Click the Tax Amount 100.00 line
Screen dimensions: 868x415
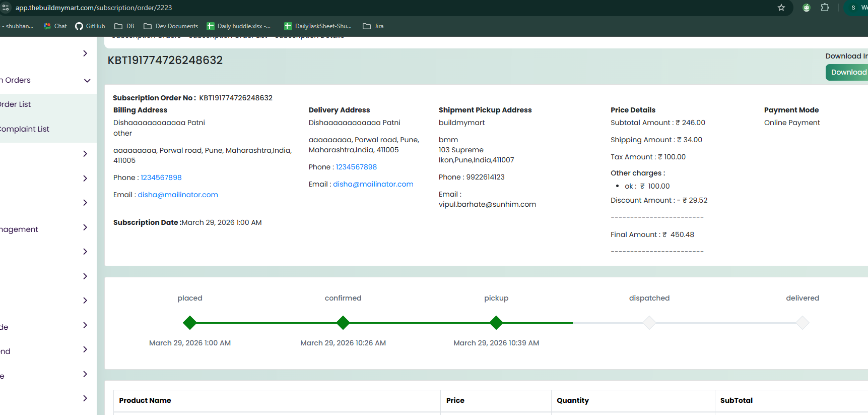click(648, 157)
